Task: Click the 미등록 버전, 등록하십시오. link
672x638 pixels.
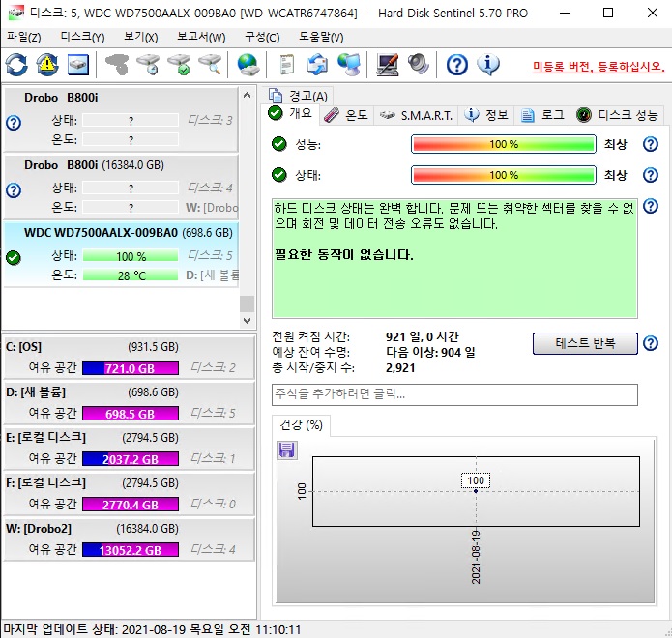Action: click(599, 67)
